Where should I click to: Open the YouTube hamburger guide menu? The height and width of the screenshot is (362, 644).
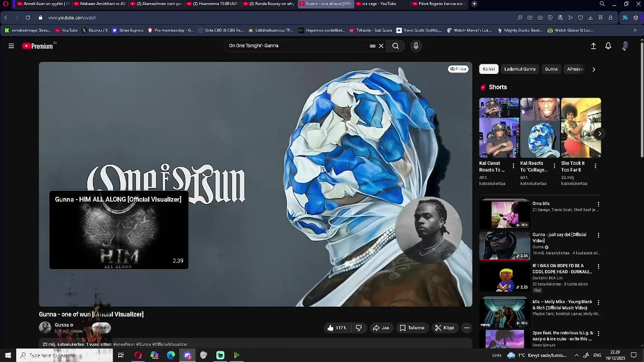point(11,46)
